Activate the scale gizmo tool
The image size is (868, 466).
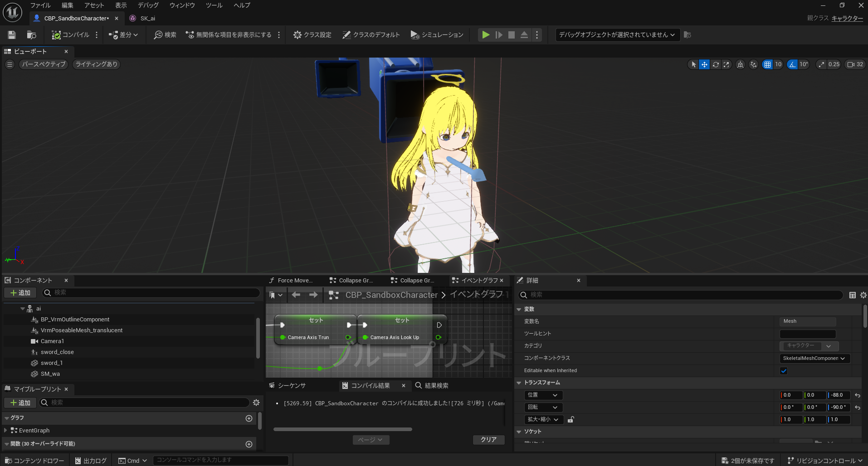click(727, 64)
